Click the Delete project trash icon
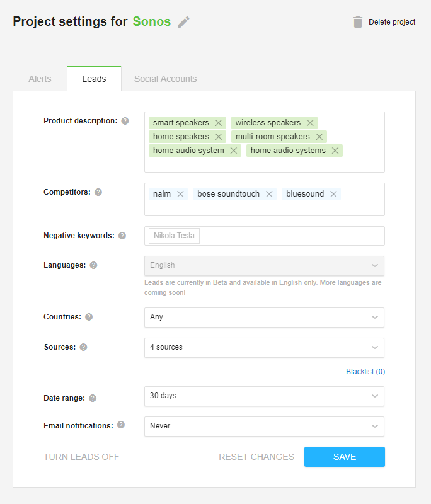Viewport: 431px width, 504px height. click(358, 22)
